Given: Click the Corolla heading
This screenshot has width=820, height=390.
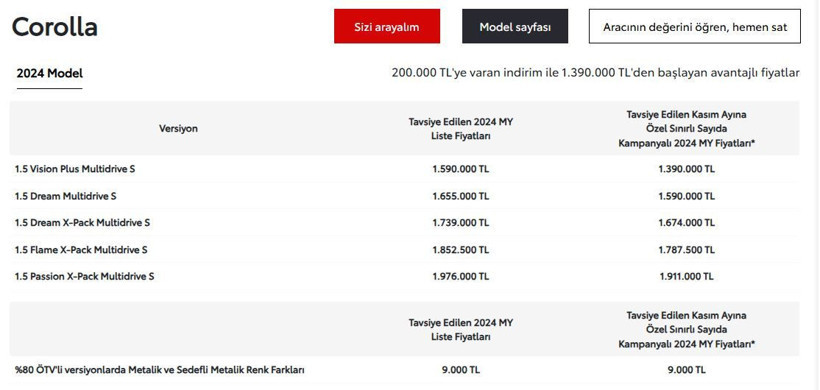Looking at the screenshot, I should (54, 27).
